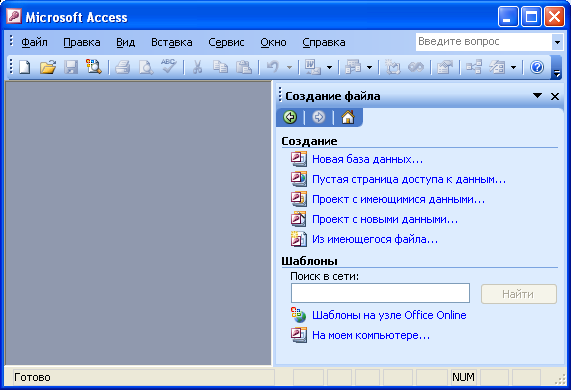Click the Cut scissors icon

pos(197,67)
